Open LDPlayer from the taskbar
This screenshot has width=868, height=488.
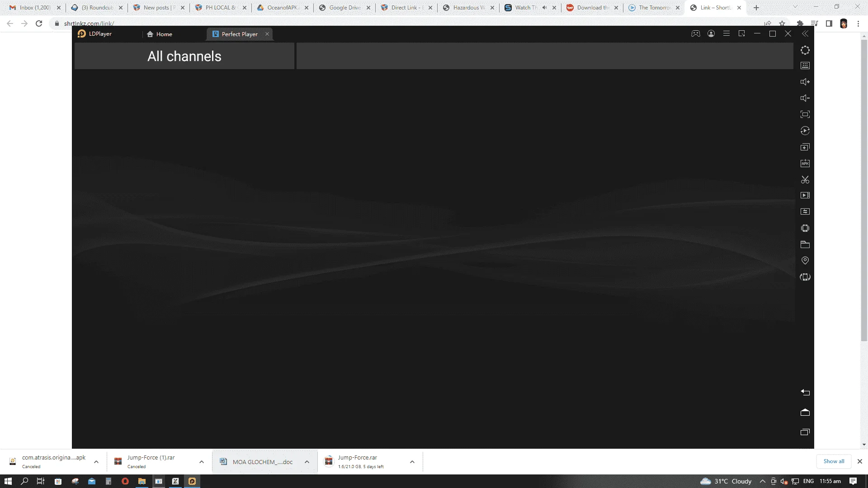(192, 481)
